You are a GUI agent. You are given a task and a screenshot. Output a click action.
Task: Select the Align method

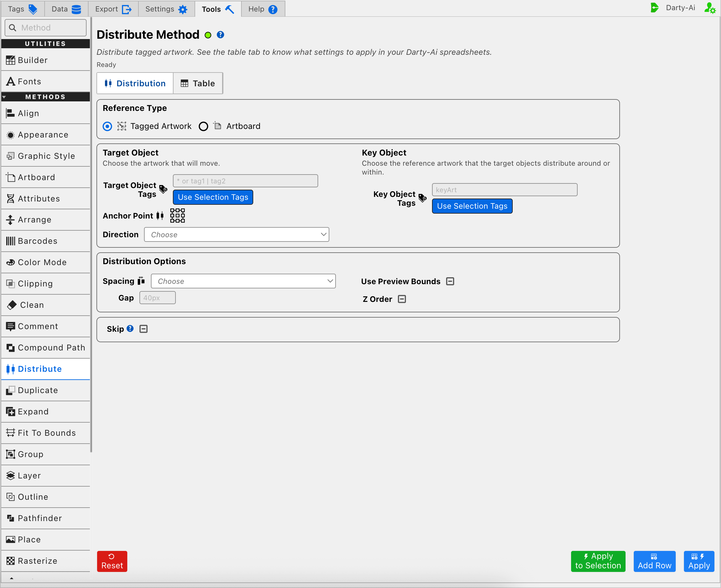click(46, 113)
